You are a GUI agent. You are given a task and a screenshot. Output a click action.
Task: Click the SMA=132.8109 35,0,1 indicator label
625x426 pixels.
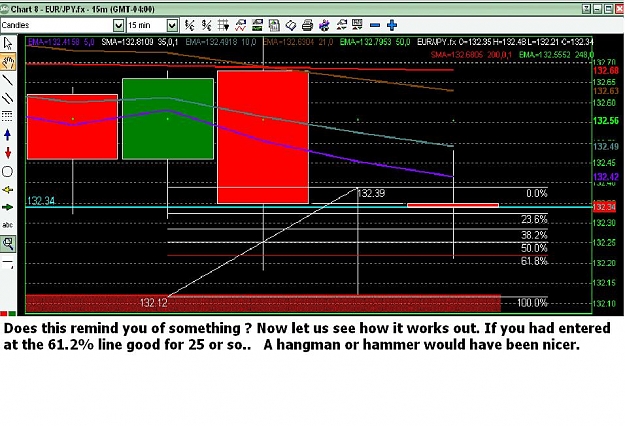click(x=140, y=42)
